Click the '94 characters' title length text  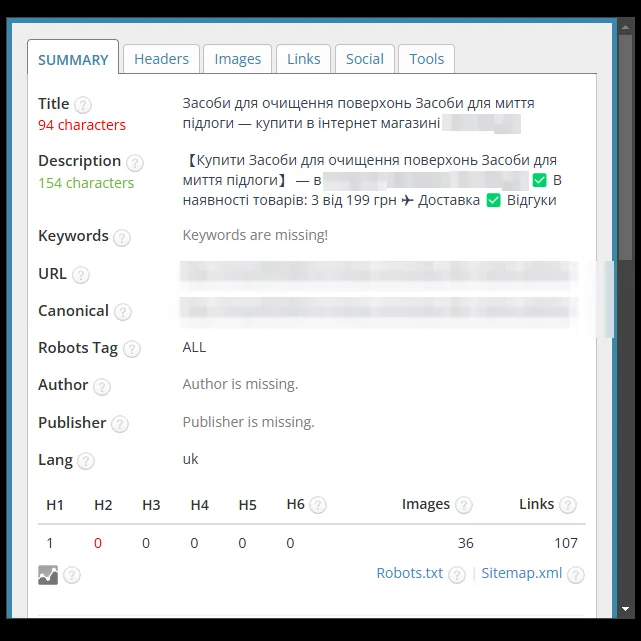point(82,125)
